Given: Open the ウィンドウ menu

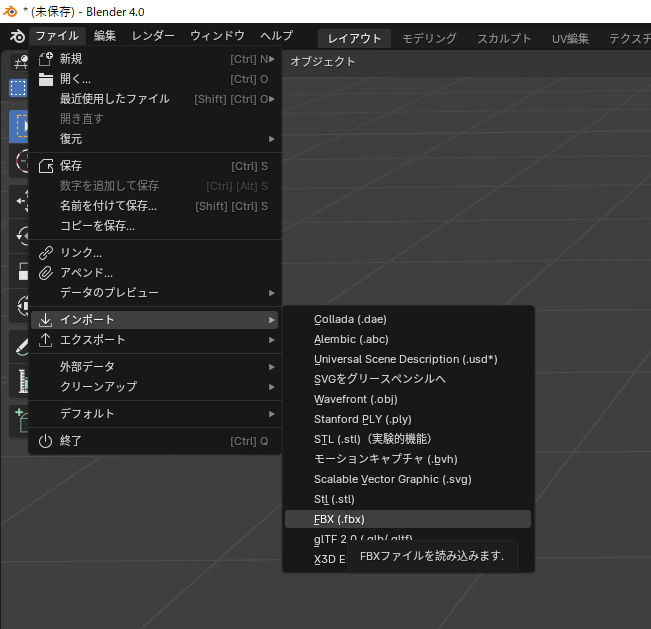Looking at the screenshot, I should point(217,36).
